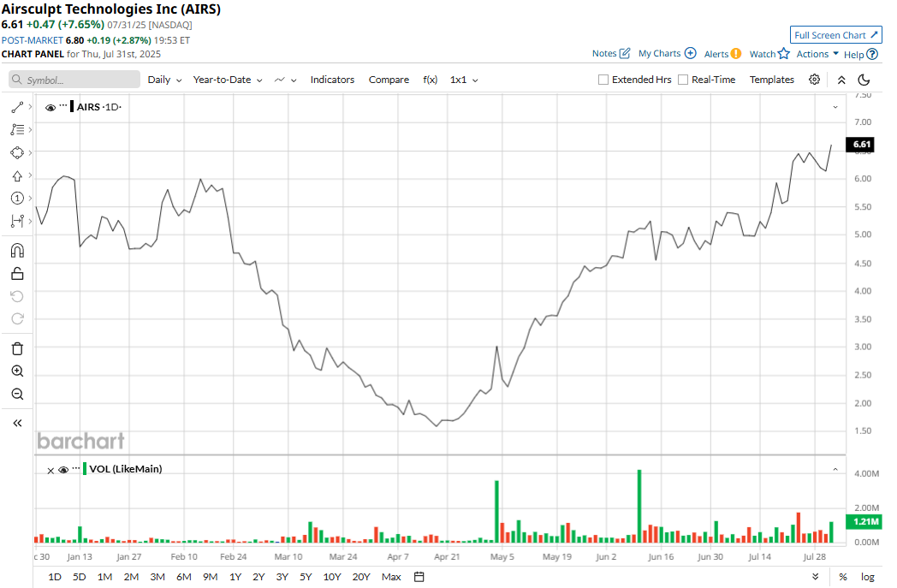Select the 1M time range
Image resolution: width=897 pixels, height=588 pixels.
coord(104,577)
